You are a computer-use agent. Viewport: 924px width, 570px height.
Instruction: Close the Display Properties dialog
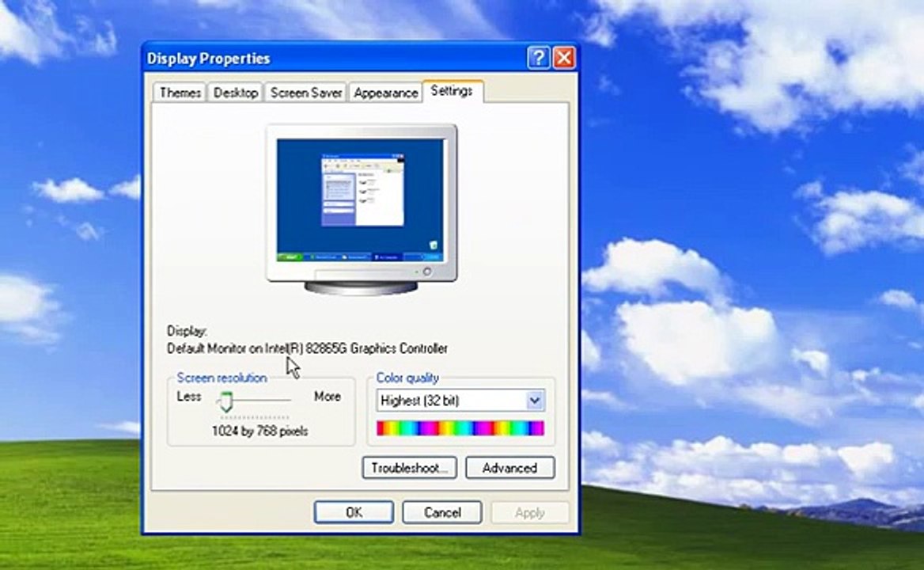pos(565,58)
